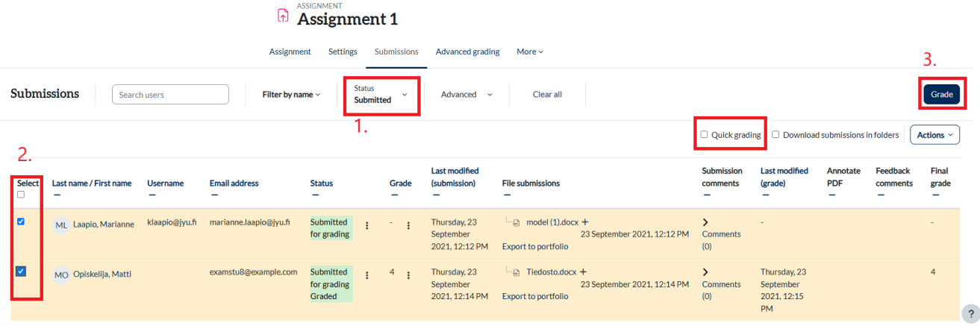Expand the Actions dropdown menu

click(x=934, y=135)
